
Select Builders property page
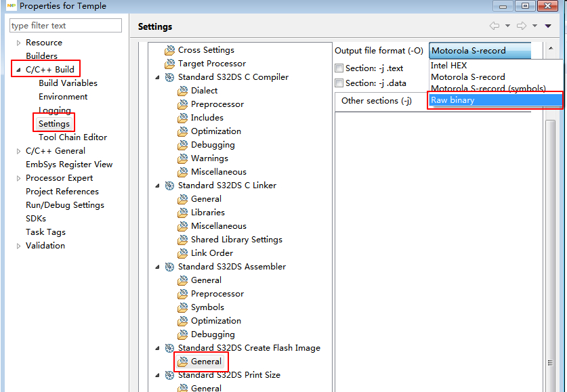coord(41,56)
